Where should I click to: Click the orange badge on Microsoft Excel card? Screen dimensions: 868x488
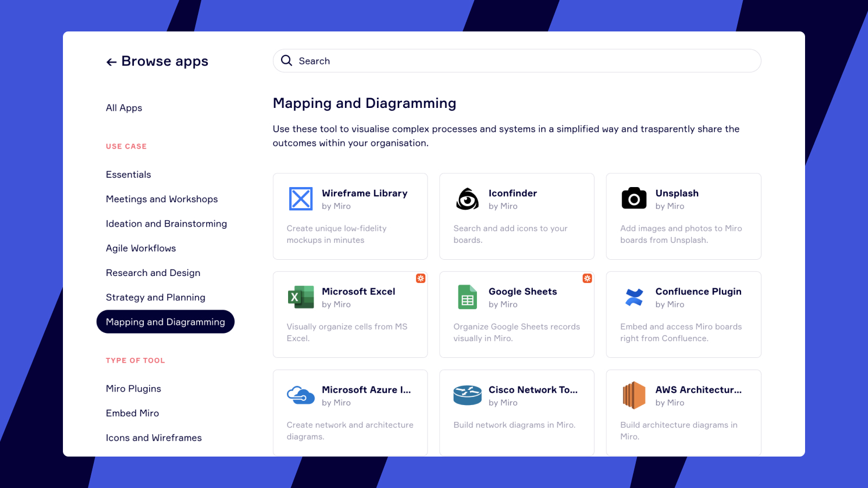pos(421,278)
